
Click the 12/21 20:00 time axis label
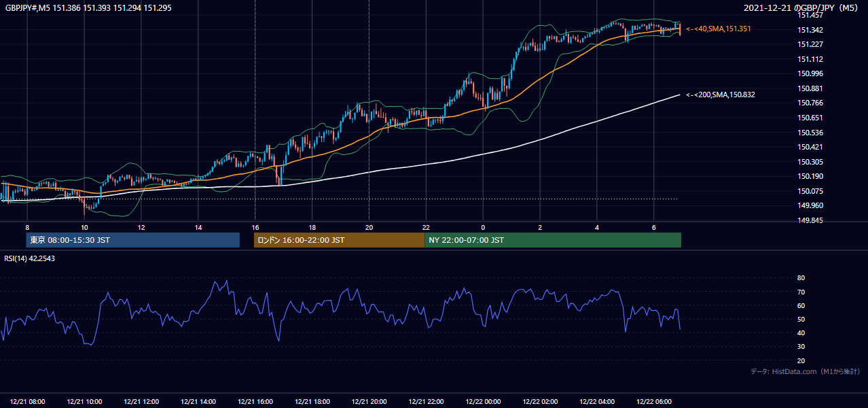click(369, 402)
